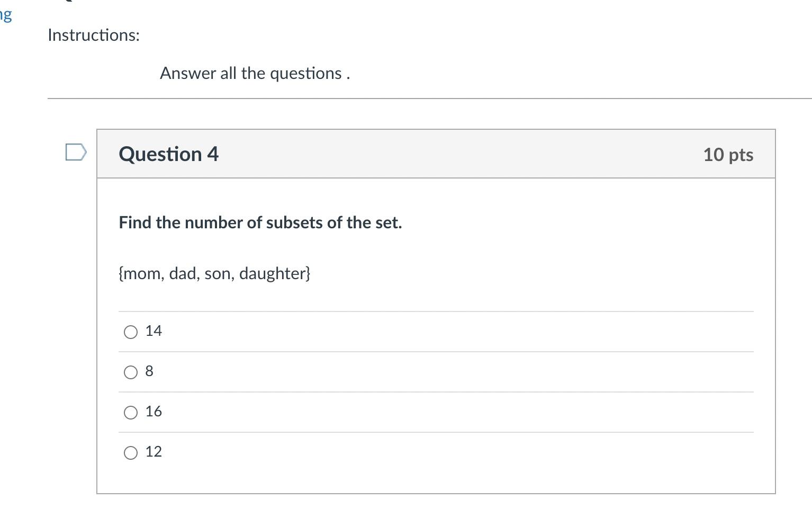Screen dimensions: 812x517
Task: Click the "Find the number of subsets" prompt
Action: pos(260,222)
